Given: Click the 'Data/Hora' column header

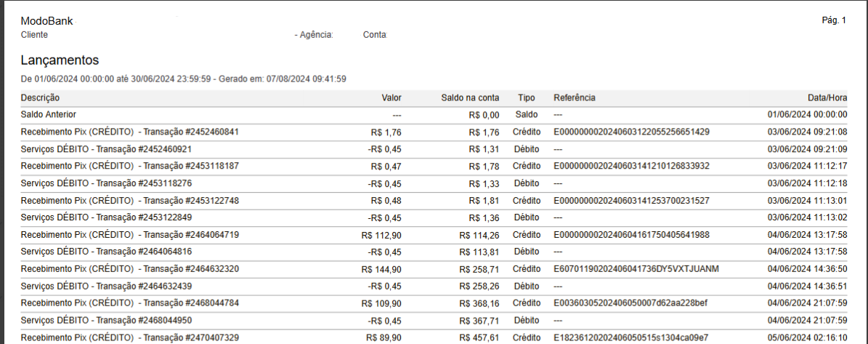Looking at the screenshot, I should (827, 97).
